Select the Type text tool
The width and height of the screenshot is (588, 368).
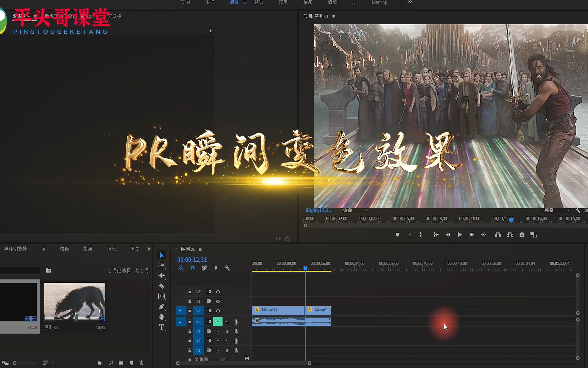tap(162, 327)
